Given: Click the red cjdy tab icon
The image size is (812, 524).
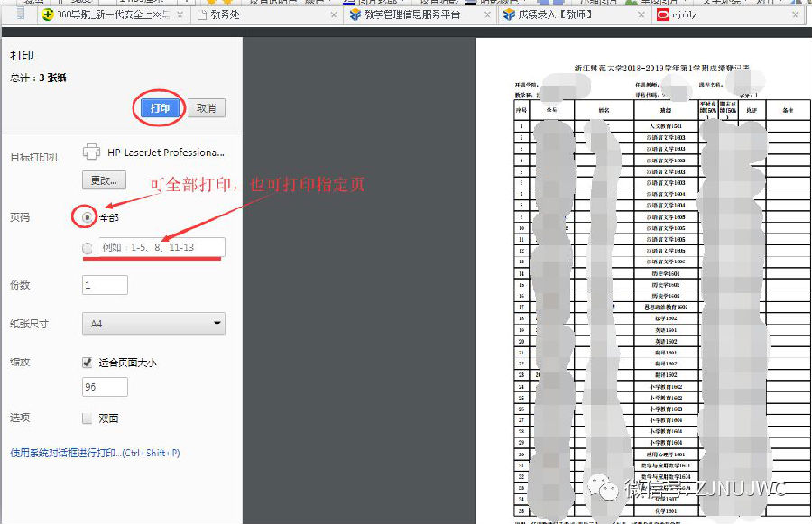Looking at the screenshot, I should click(x=662, y=14).
